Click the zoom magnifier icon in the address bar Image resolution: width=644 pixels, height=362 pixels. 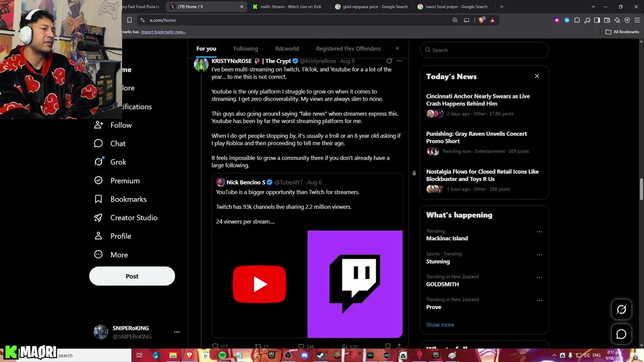(x=455, y=20)
